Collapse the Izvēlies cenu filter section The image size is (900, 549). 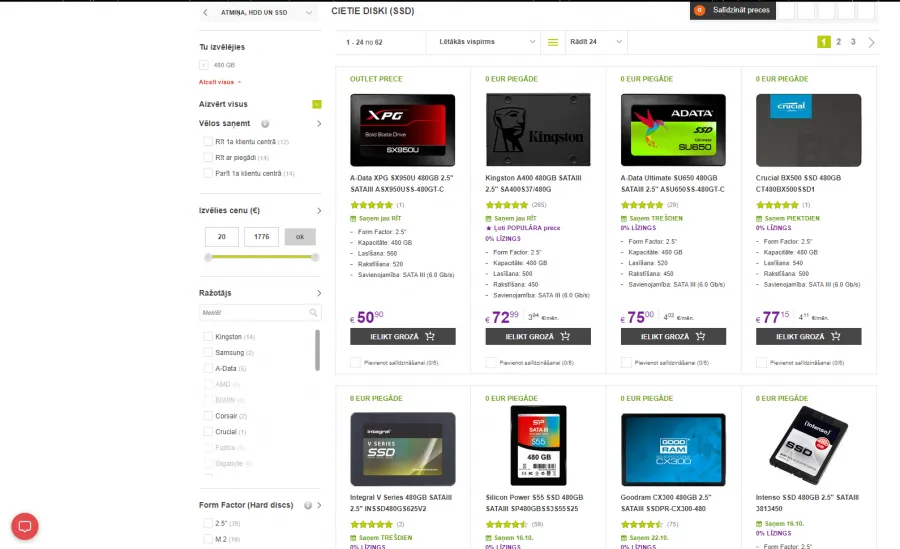click(319, 211)
